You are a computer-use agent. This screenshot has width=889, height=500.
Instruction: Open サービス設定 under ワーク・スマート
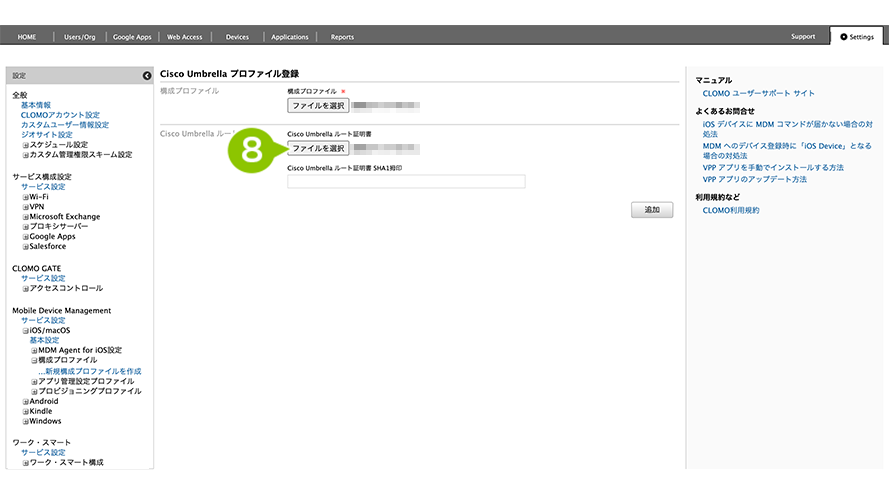coord(43,452)
